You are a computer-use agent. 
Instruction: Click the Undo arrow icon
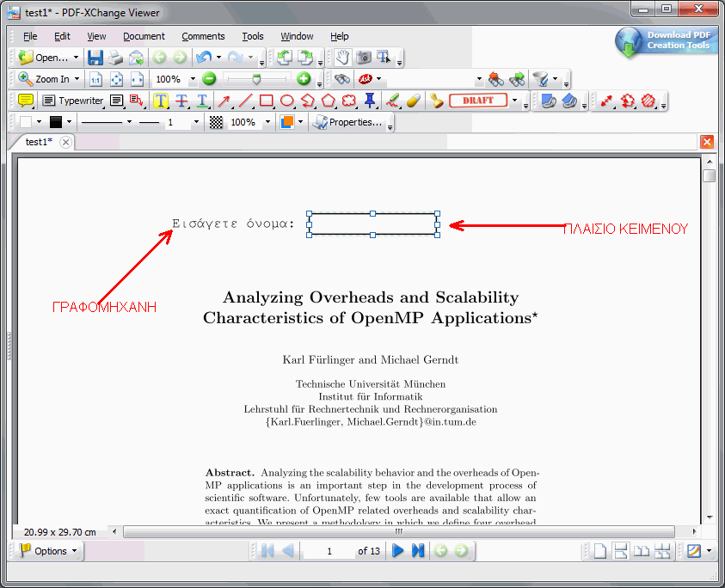(x=204, y=58)
